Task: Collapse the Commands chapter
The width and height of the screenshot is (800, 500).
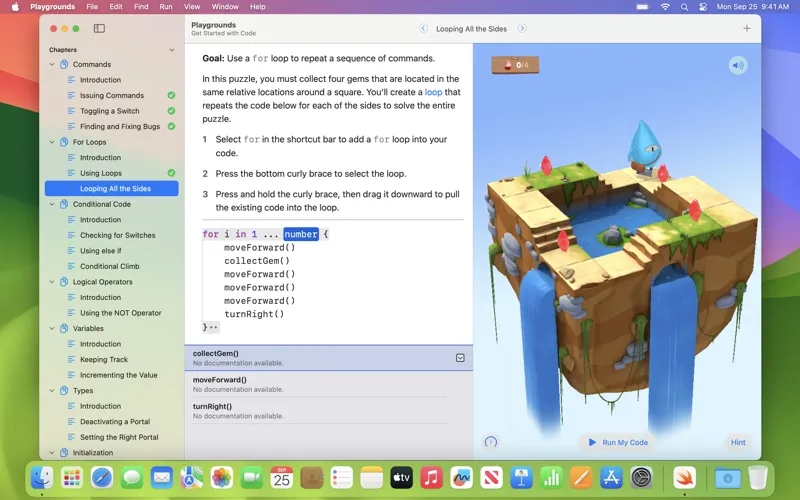Action: click(52, 64)
